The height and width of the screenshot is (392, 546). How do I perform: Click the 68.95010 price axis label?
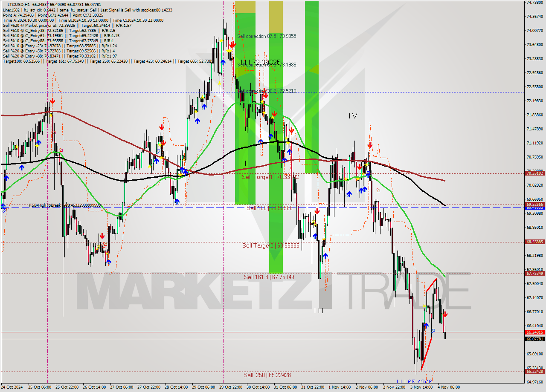coord(534,227)
